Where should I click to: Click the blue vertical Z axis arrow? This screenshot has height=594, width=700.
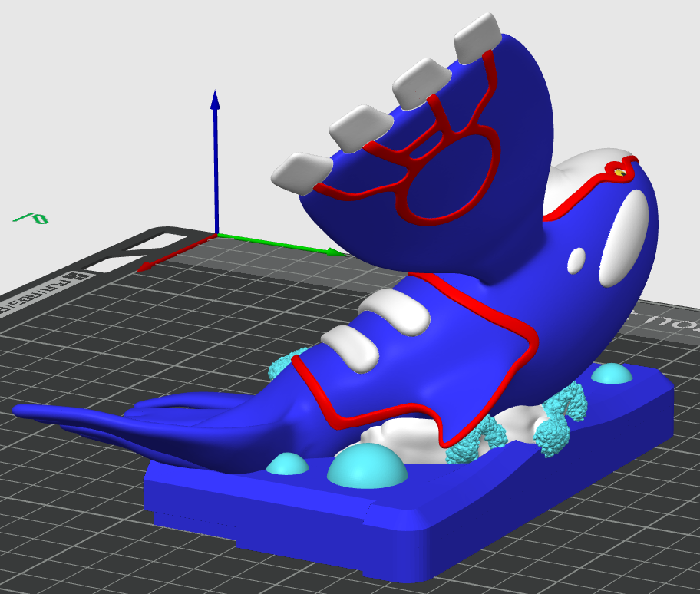tap(216, 162)
